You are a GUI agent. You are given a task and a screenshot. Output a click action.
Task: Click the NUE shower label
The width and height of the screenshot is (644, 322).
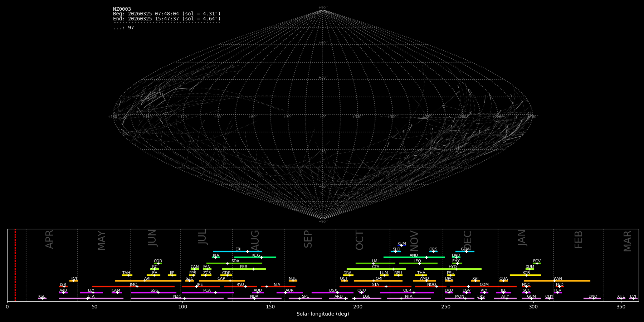click(x=293, y=279)
